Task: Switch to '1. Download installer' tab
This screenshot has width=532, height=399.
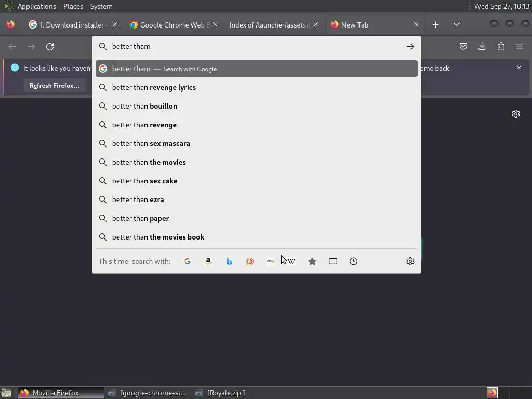Action: click(72, 25)
